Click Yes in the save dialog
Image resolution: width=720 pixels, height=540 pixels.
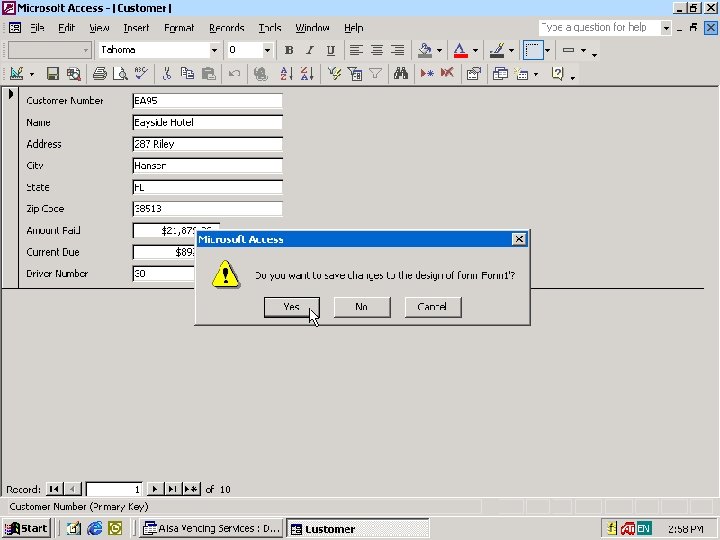coord(292,307)
